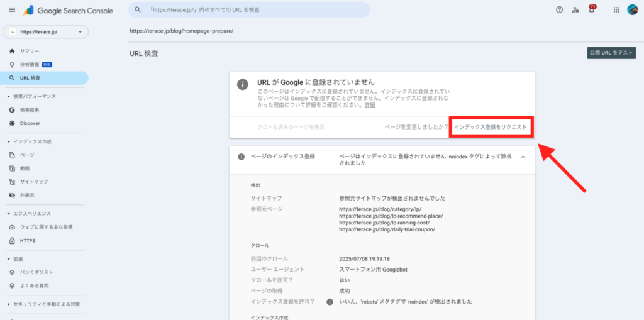Collapse the インデックス作成 sidebar section
Screen dimensions: 644x320
click(x=8, y=141)
